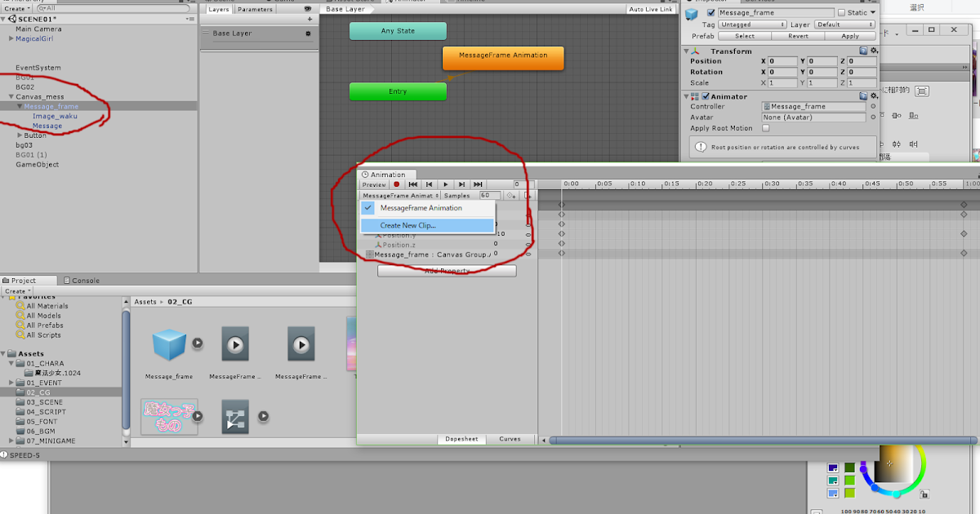Disable the Animator component checkbox

click(706, 96)
